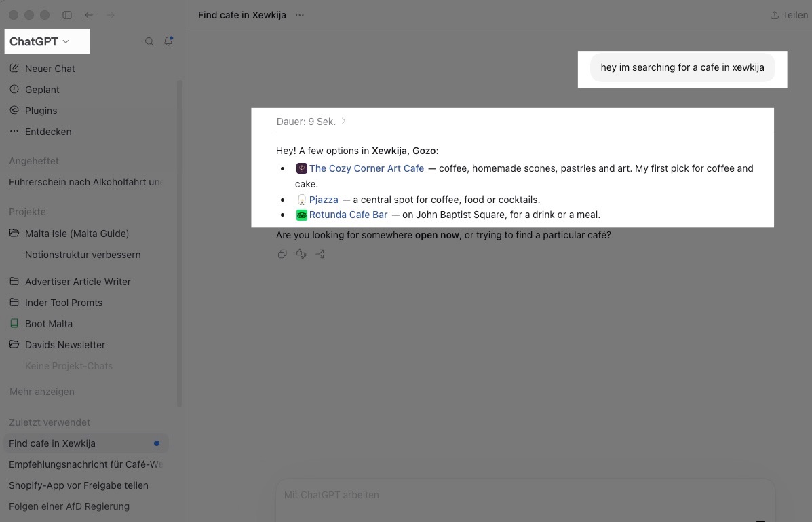Screen dimensions: 812x522
Task: Open The Cozy Corner Art Cafe link
Action: [x=366, y=168]
